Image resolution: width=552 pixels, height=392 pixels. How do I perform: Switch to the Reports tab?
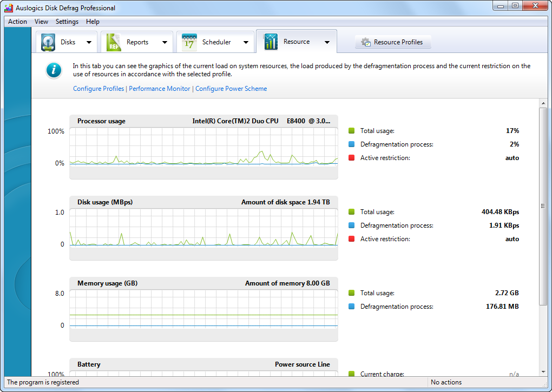click(x=137, y=42)
